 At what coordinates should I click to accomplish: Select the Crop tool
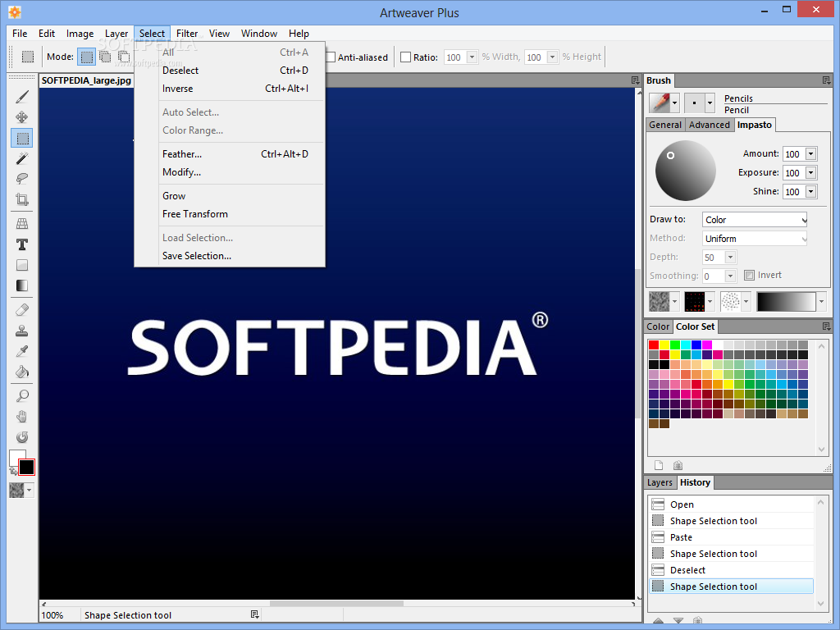tap(22, 199)
